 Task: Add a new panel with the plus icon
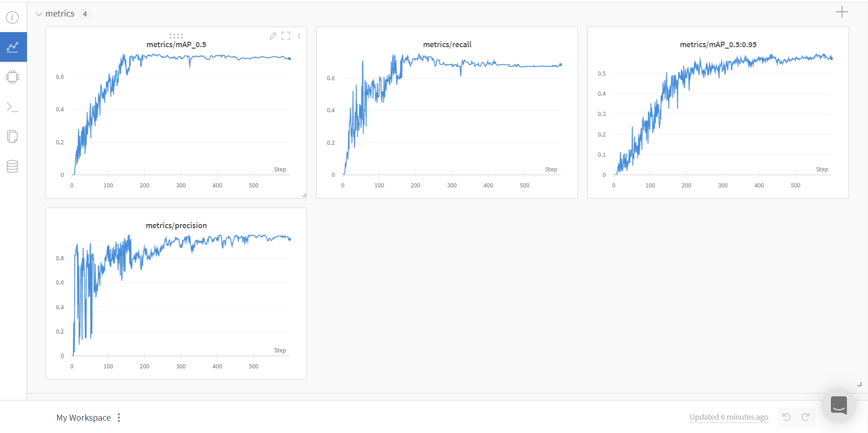pos(842,12)
